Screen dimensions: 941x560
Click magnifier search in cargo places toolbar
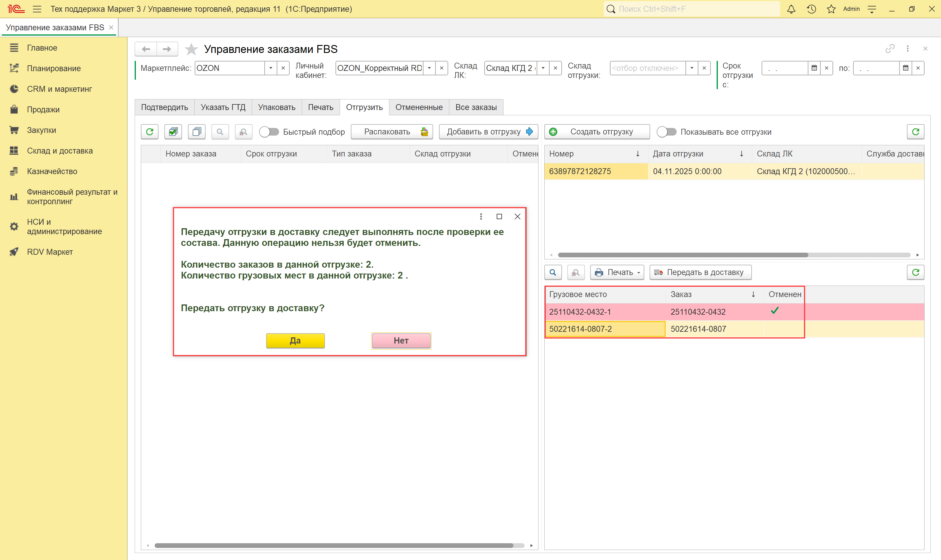[x=553, y=272]
